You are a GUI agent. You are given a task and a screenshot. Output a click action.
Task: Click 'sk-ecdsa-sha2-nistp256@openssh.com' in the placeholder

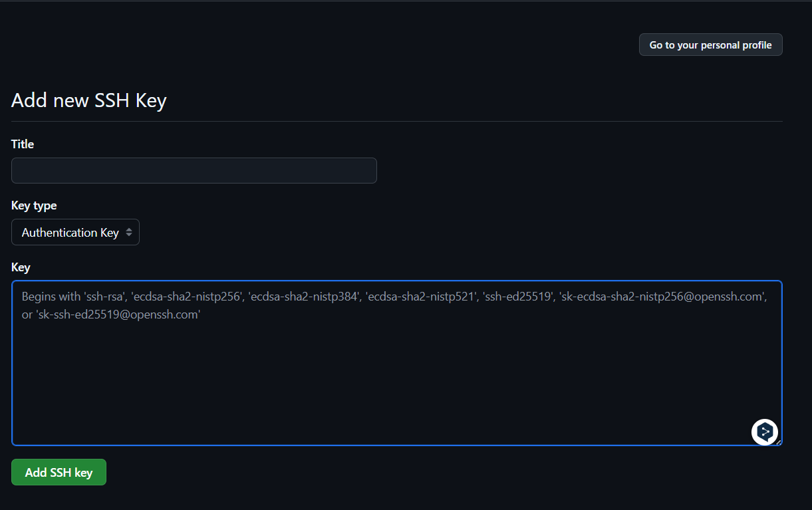coord(663,297)
